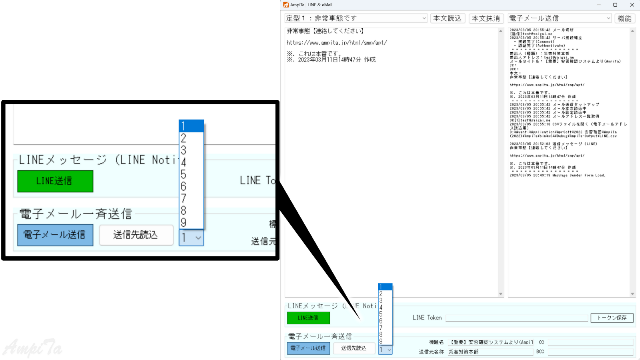Image resolution: width=640 pixels, height=360 pixels.
Task: Click the BCC address input field
Action: click(590, 351)
